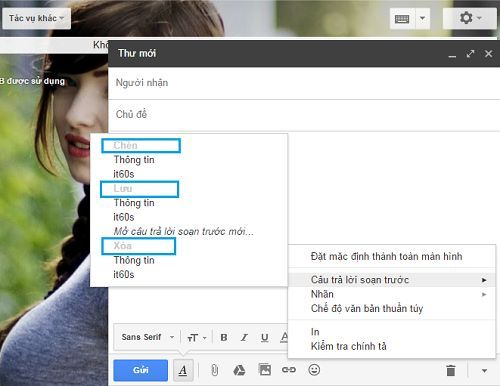Attach a file with paperclip icon
The height and width of the screenshot is (386, 500).
(215, 370)
